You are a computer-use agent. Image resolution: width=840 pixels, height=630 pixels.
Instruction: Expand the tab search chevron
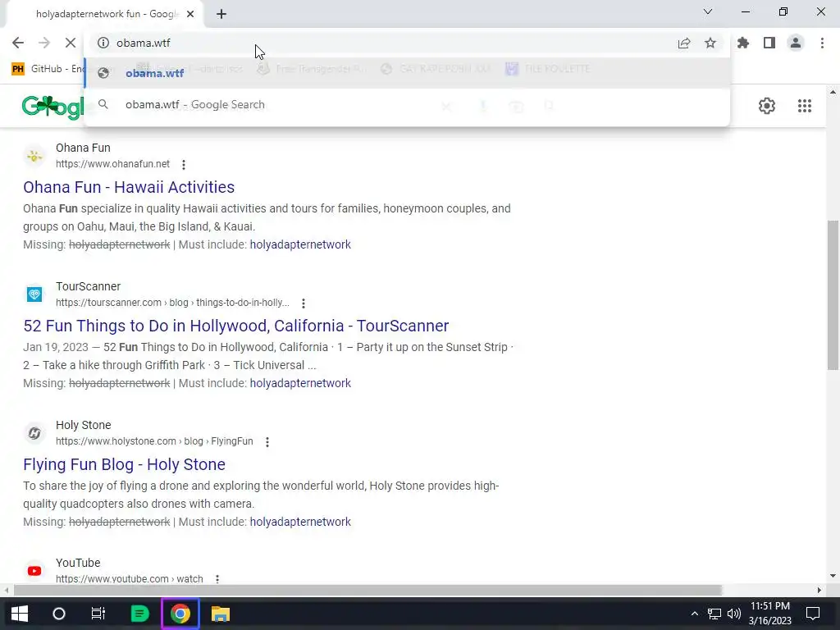pos(708,11)
